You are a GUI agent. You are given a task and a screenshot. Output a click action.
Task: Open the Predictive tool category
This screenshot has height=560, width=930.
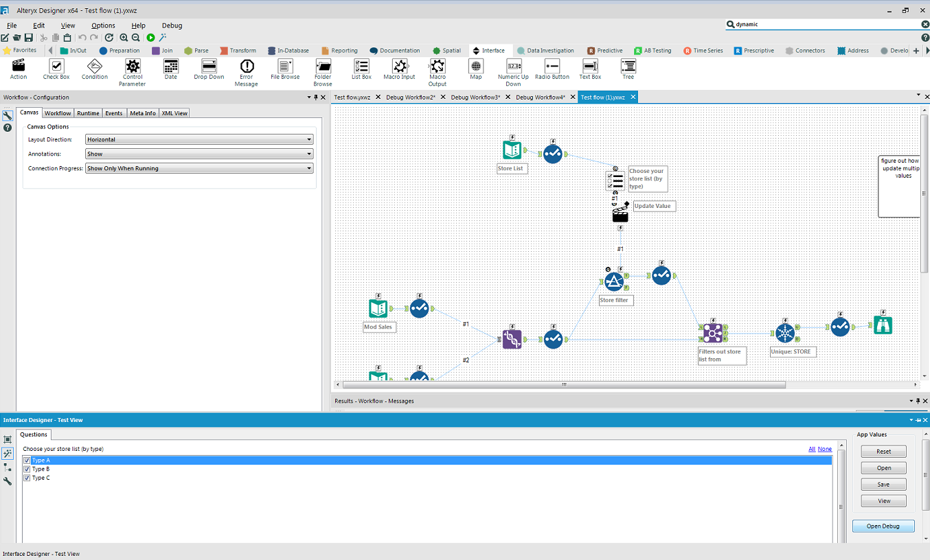click(x=605, y=51)
